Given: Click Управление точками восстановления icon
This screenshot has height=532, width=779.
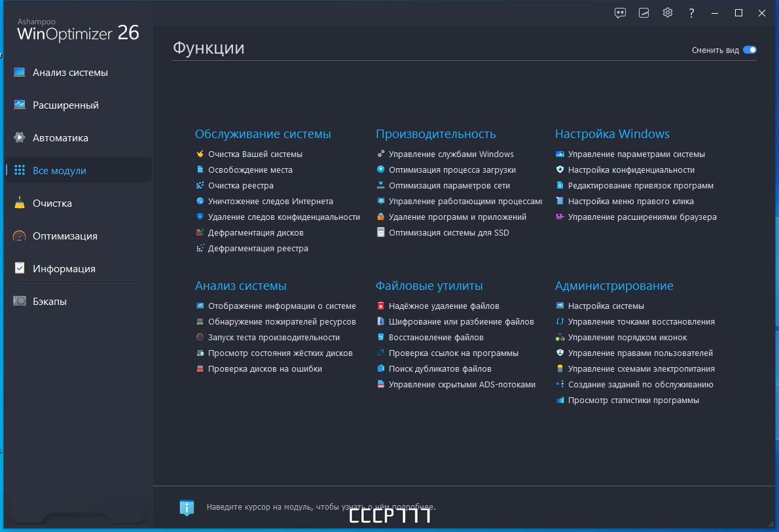Looking at the screenshot, I should [x=560, y=321].
